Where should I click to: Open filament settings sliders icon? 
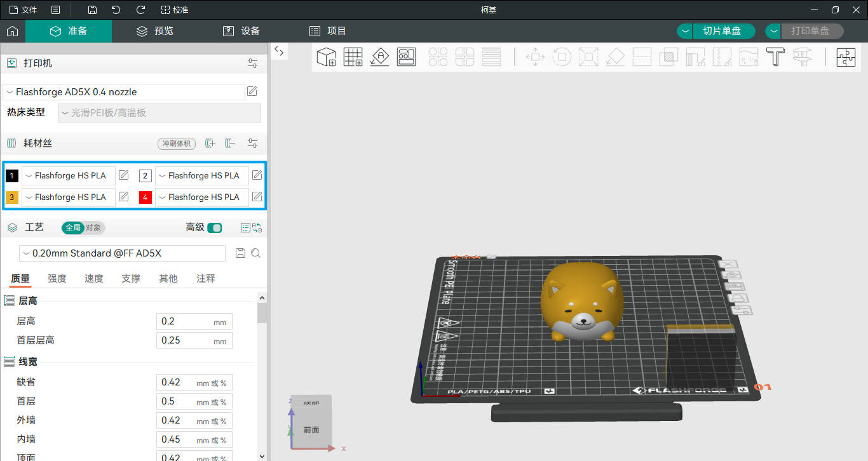[253, 144]
